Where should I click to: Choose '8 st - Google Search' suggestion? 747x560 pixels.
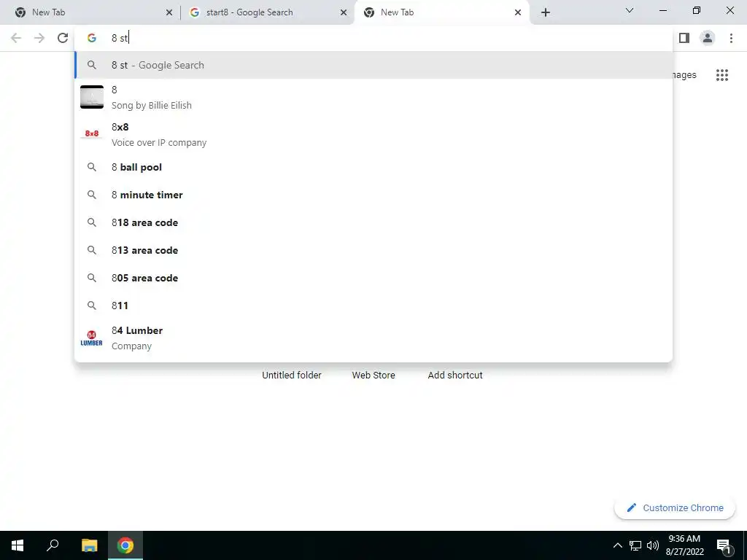click(373, 65)
